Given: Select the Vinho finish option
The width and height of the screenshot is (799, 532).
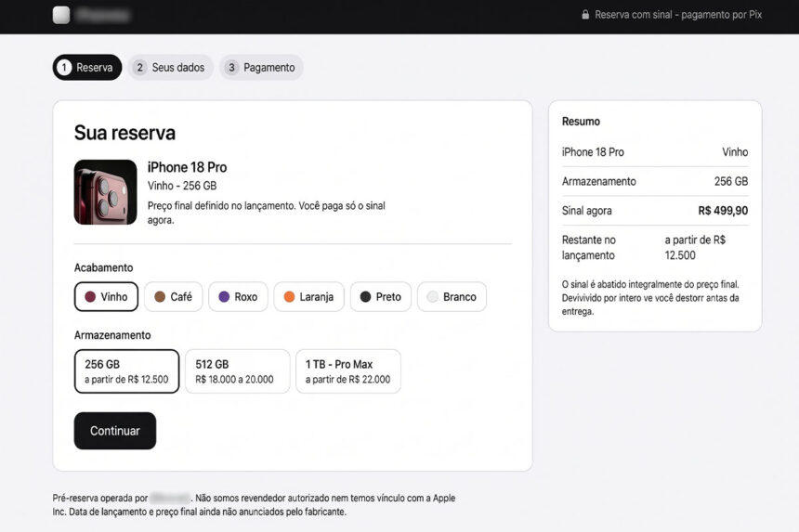Looking at the screenshot, I should click(106, 297).
